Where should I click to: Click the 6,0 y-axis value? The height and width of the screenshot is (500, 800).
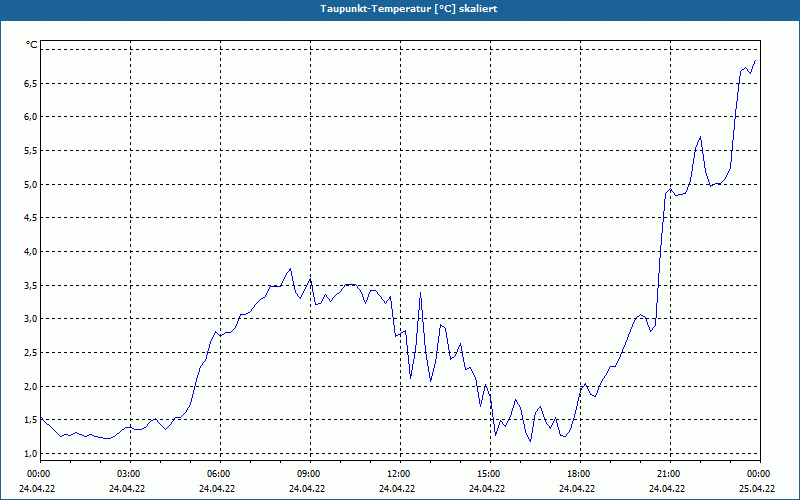pos(31,117)
